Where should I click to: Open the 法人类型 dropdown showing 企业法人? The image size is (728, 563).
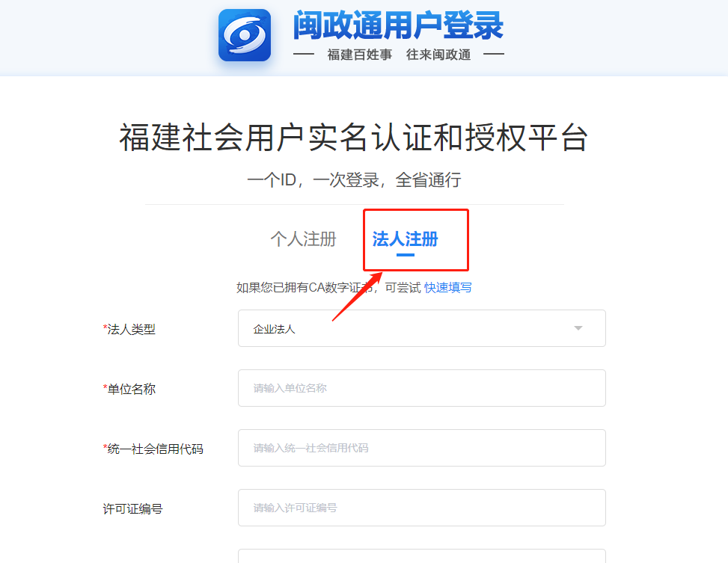click(x=421, y=328)
